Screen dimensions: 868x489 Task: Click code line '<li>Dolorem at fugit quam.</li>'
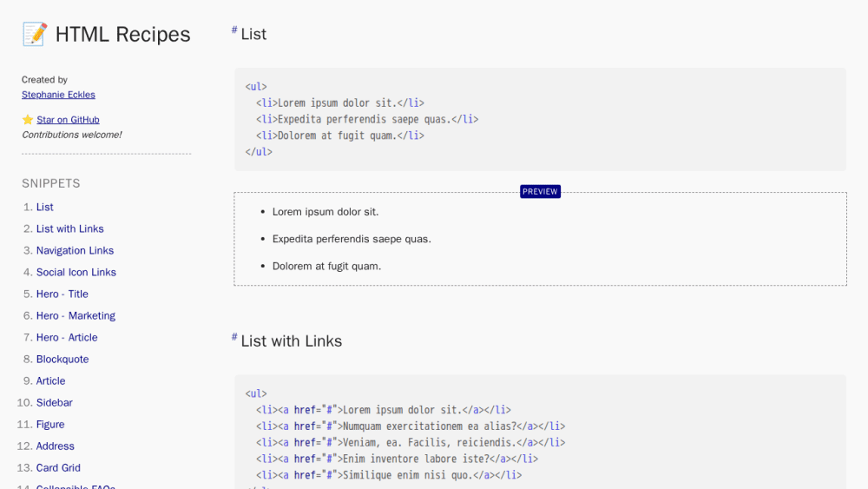[340, 135]
